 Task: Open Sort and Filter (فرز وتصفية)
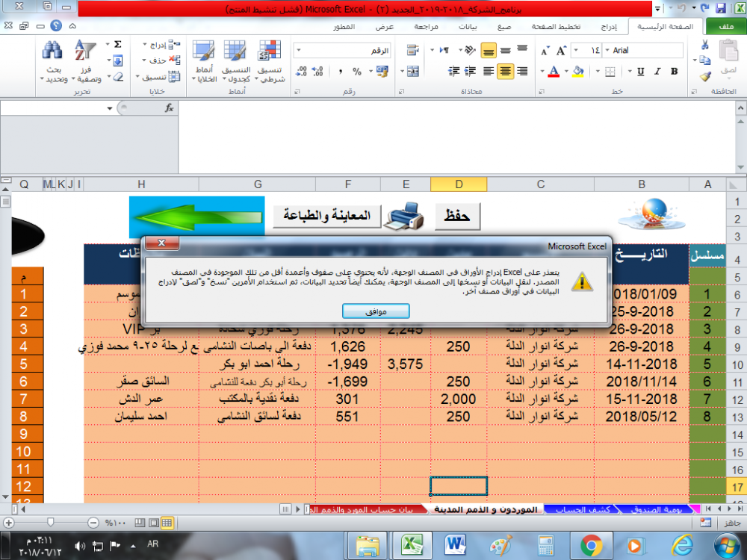tap(86, 61)
